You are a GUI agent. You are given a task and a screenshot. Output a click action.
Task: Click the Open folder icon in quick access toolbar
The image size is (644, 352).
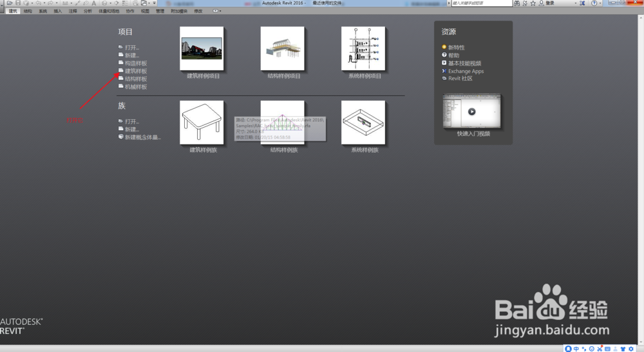(x=9, y=3)
